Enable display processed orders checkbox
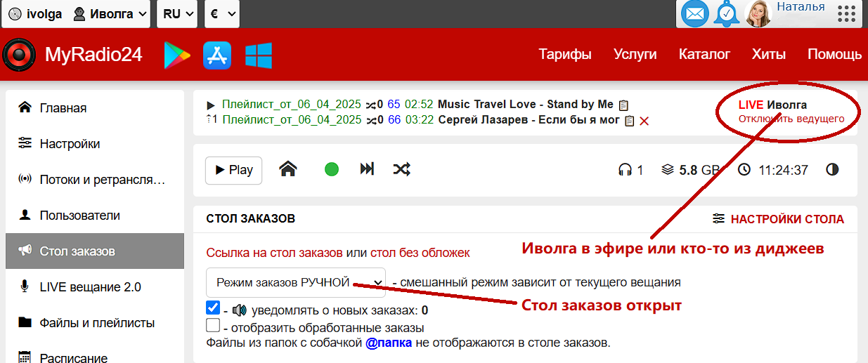Screen dimensions: 868x363 [213, 326]
